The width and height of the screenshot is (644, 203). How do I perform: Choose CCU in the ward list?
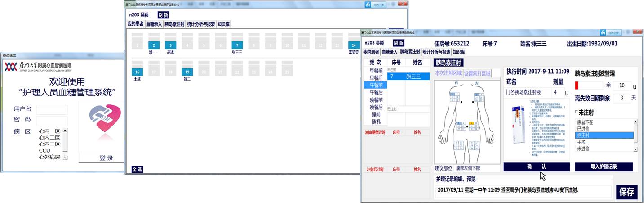click(x=44, y=150)
